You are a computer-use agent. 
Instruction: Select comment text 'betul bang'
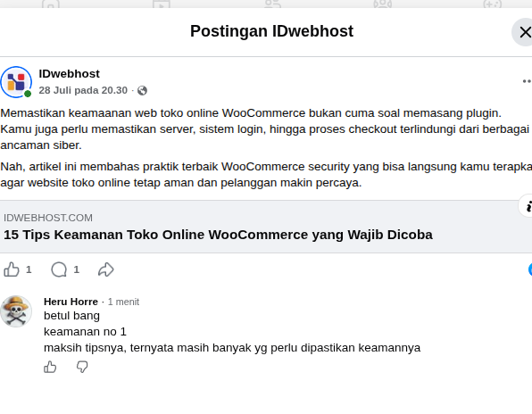coord(72,316)
